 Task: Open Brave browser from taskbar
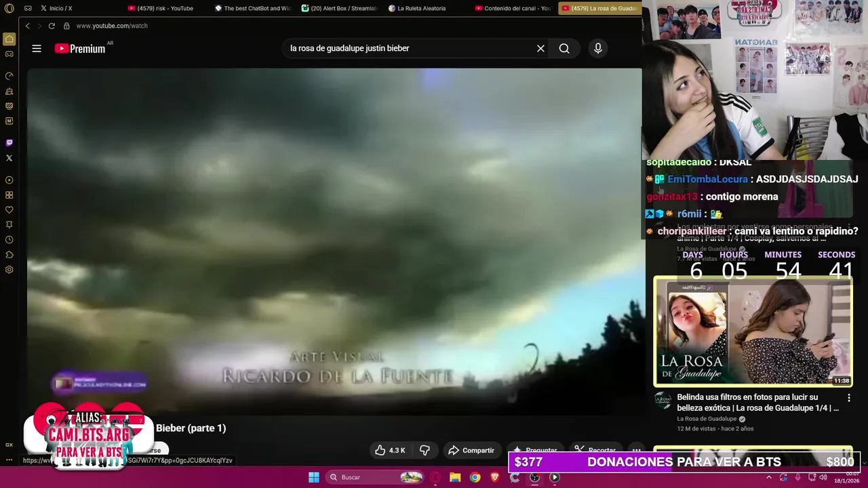click(x=494, y=477)
